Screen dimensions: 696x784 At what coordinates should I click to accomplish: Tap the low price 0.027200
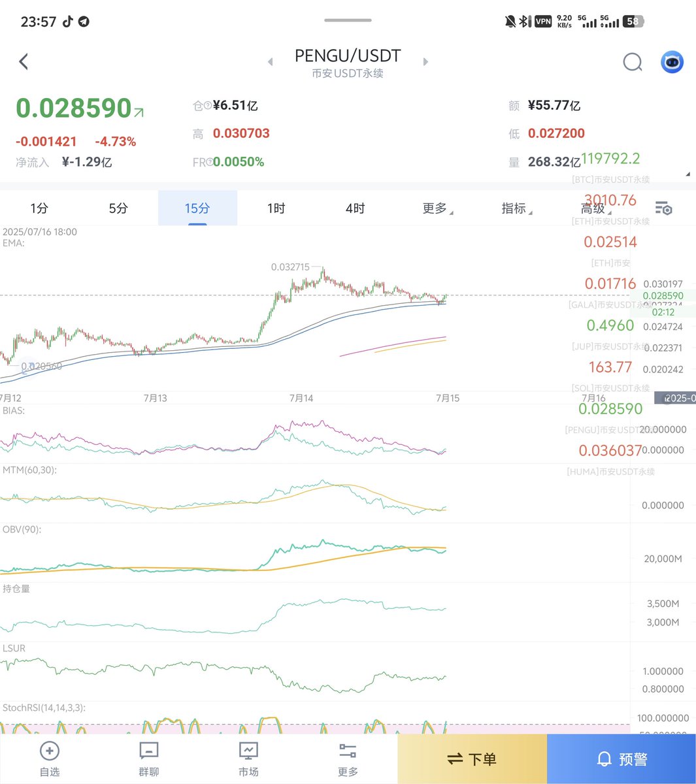pos(556,133)
